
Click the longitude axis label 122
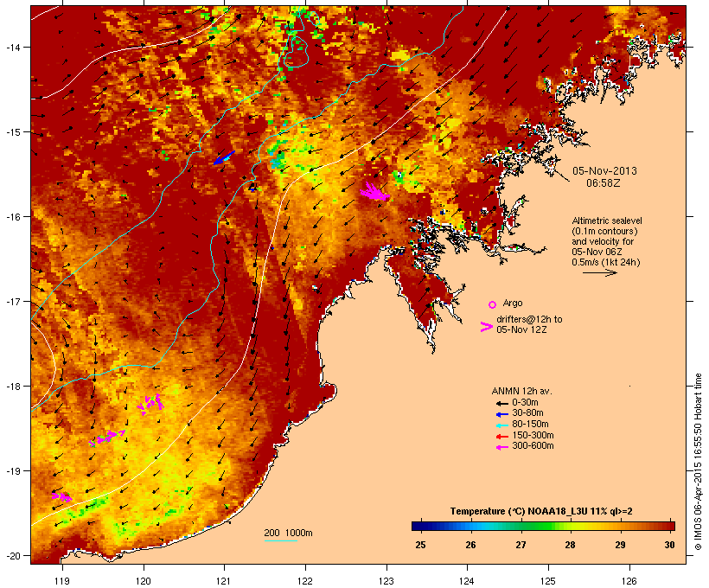click(x=305, y=581)
